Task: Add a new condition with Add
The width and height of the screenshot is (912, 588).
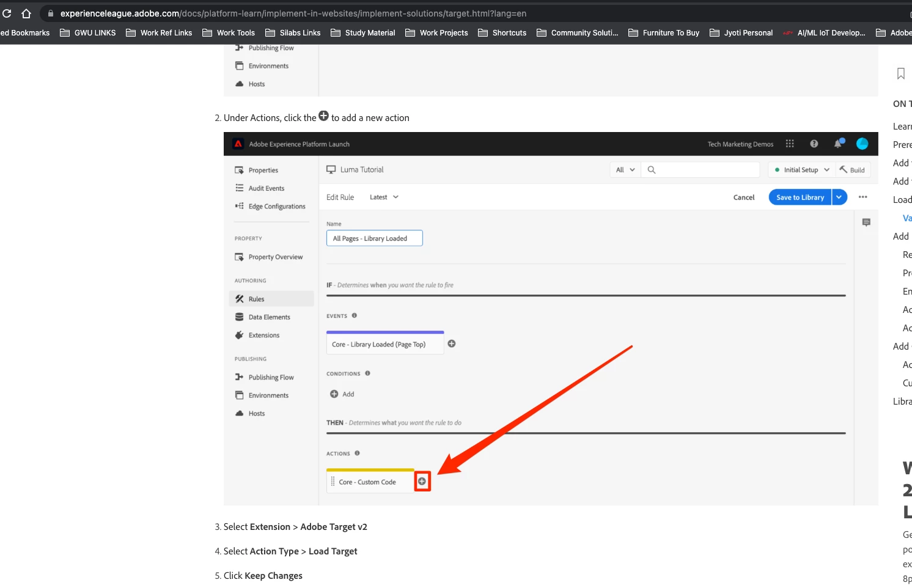Action: pyautogui.click(x=342, y=394)
